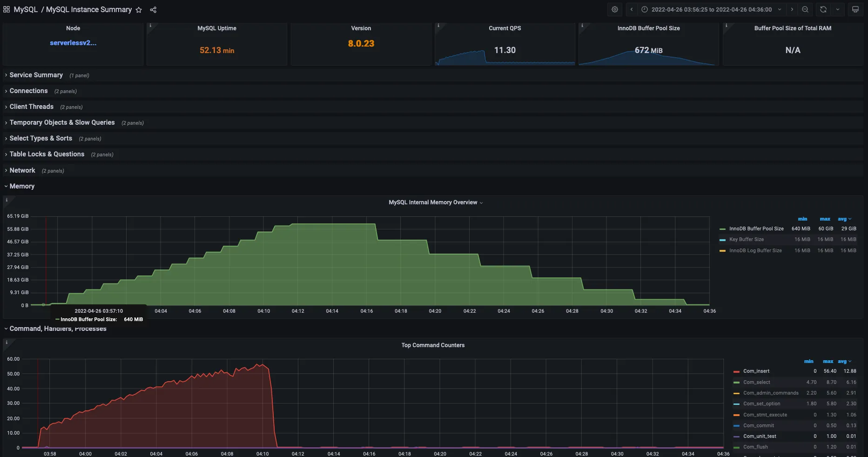Zoom out the time range
868x457 pixels.
[x=805, y=9]
